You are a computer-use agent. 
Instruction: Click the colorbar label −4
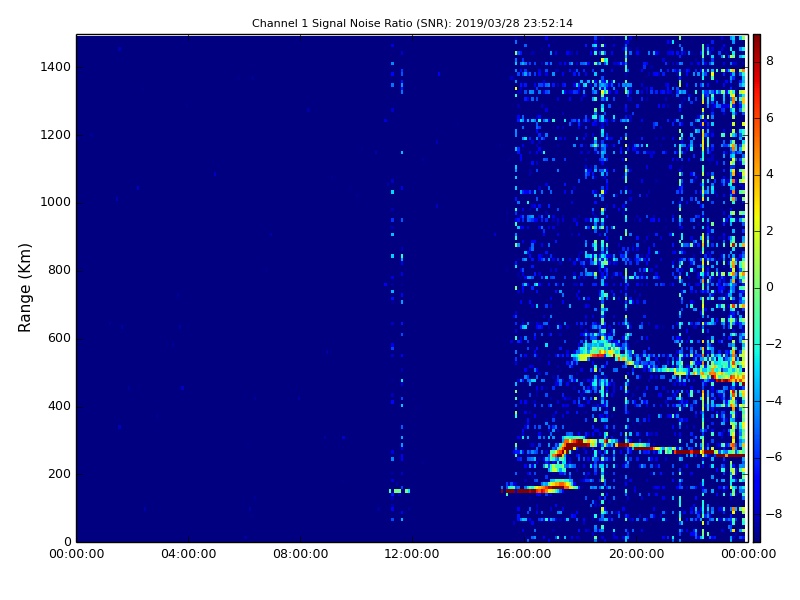coord(773,401)
